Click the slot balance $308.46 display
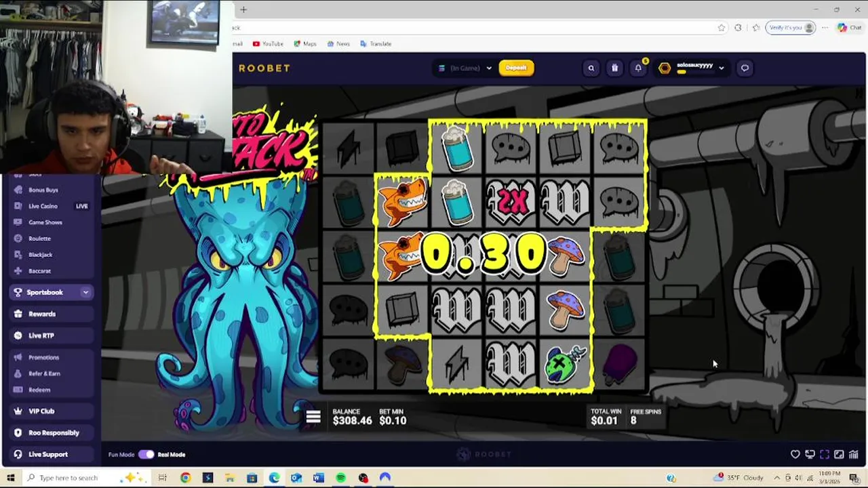Image resolution: width=868 pixels, height=488 pixels. pos(352,417)
